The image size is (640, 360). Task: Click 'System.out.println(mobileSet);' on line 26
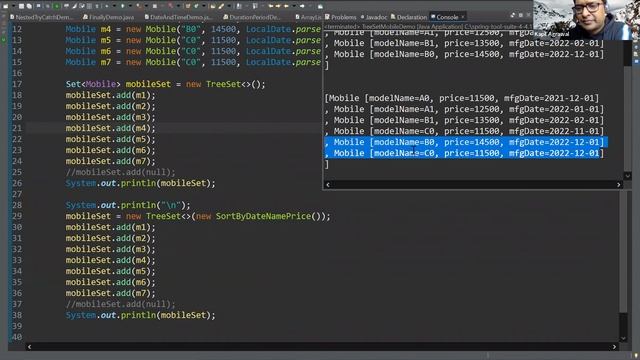[140, 183]
